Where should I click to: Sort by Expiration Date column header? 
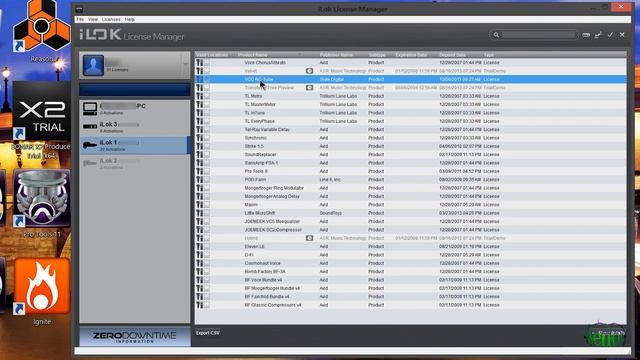tap(411, 55)
